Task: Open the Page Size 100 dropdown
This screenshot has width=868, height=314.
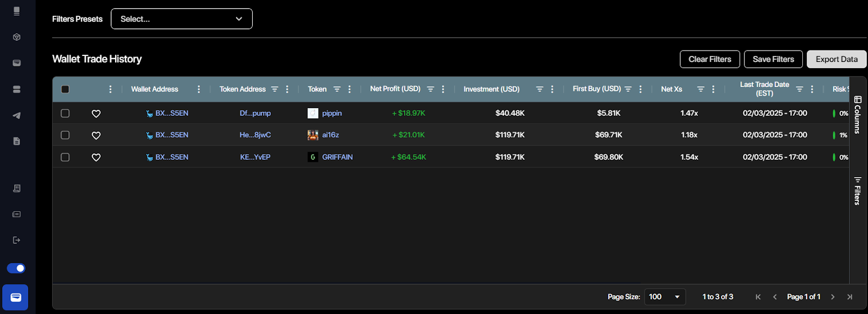Action: click(665, 297)
